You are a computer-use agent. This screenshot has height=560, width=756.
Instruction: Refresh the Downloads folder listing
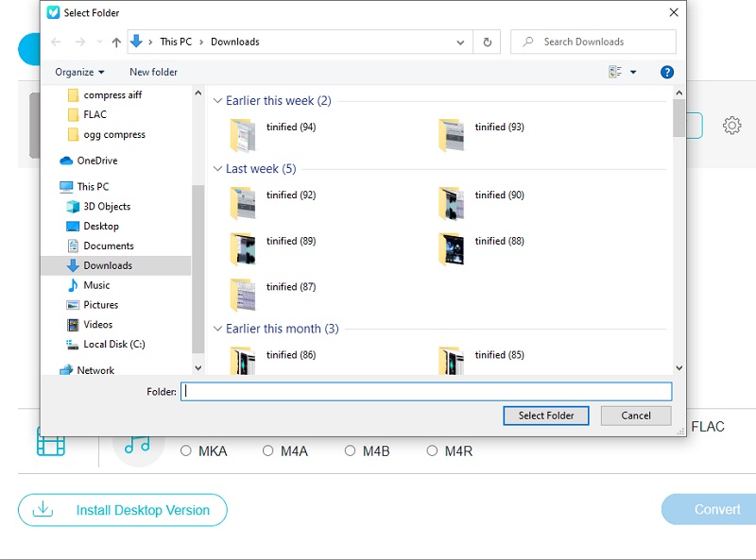pos(487,42)
